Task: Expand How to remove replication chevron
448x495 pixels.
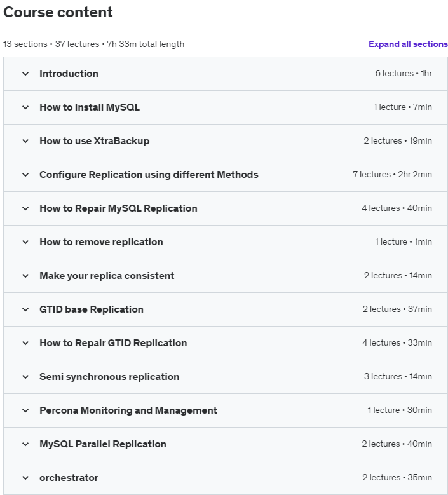Action: [x=25, y=243]
